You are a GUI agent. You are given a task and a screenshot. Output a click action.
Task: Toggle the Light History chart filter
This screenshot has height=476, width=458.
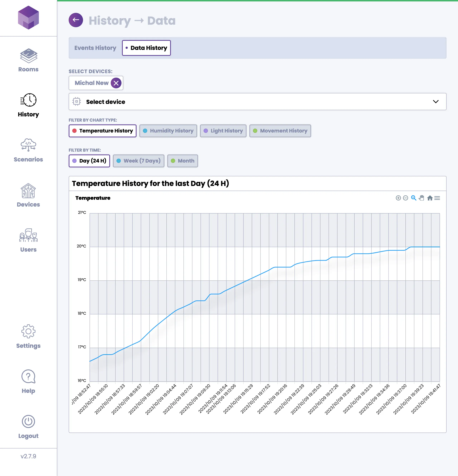[223, 131]
